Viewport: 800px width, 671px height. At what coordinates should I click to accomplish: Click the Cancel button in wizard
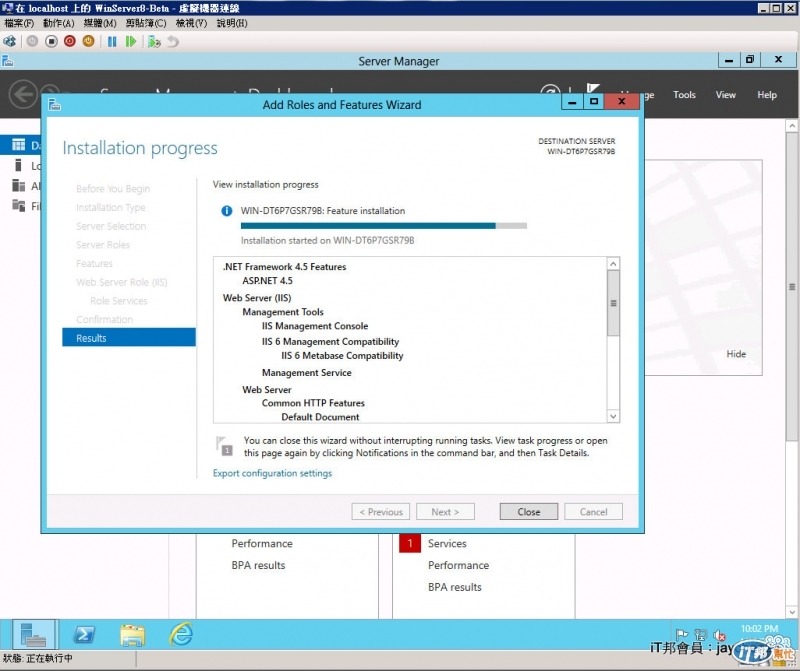point(593,512)
